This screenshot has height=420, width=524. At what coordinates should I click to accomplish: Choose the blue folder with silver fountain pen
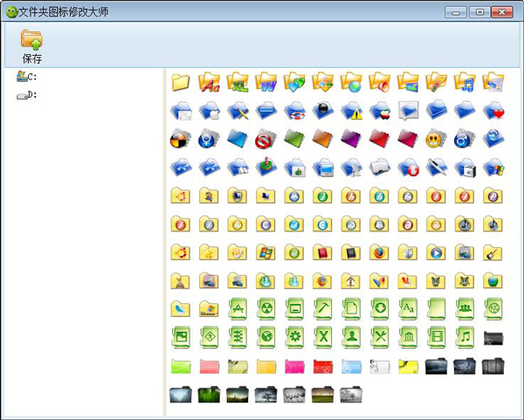436,167
